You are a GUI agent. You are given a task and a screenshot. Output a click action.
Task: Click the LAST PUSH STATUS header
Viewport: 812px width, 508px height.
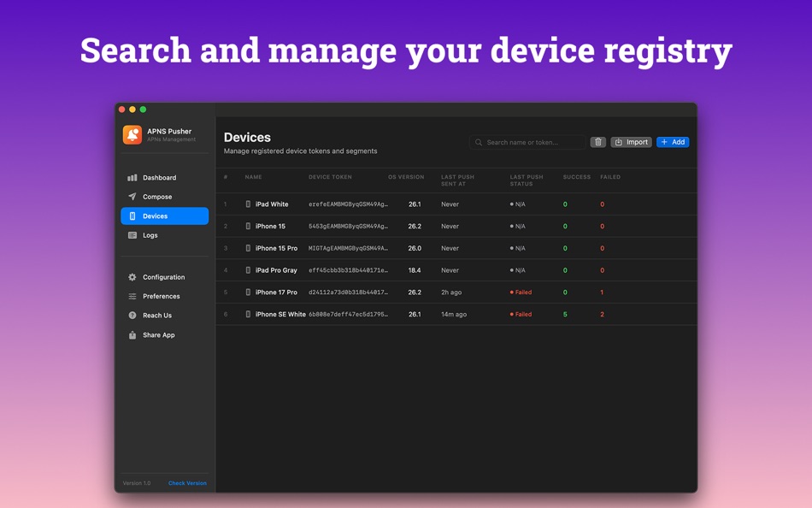pos(527,180)
